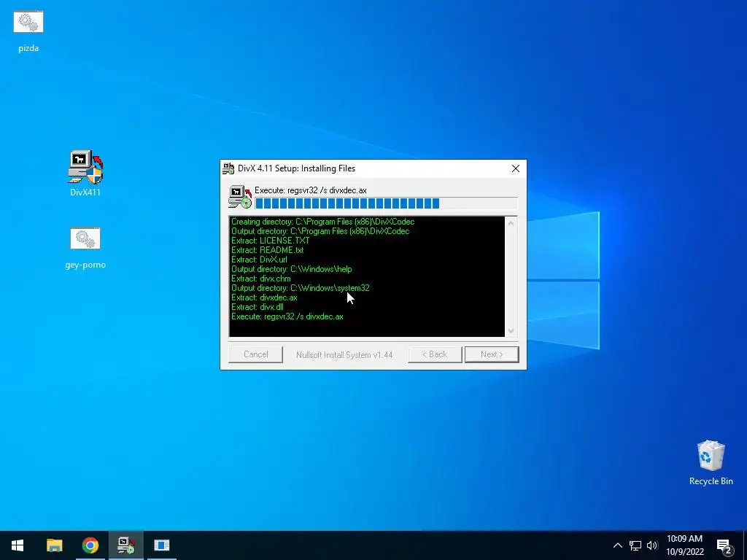Open the volume speaker tray icon
The height and width of the screenshot is (560, 747).
(x=652, y=545)
